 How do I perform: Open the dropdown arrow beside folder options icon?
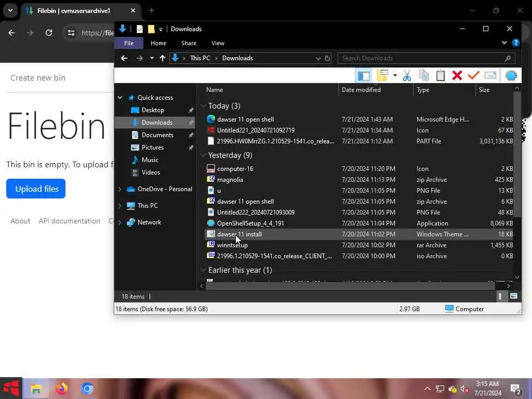click(x=395, y=75)
